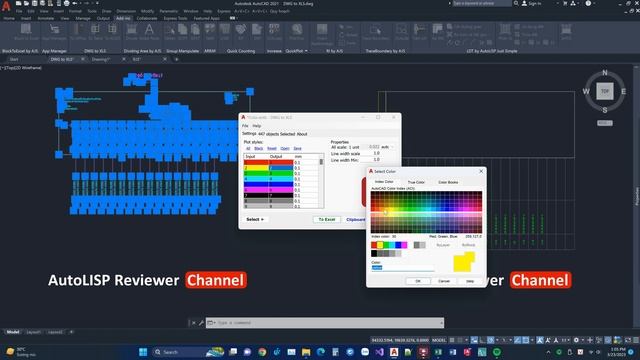Click the Plot printer icon in quick access toolbar

pos(67,3)
